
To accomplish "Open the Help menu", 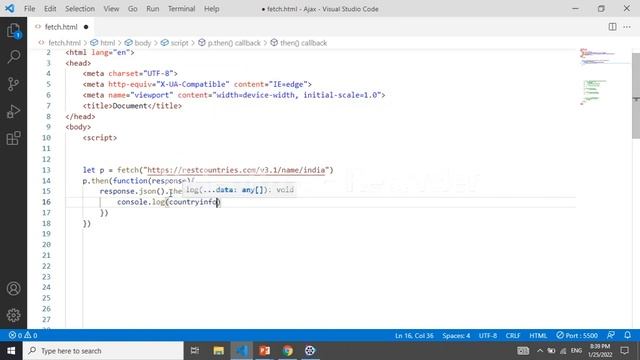I will [x=211, y=9].
